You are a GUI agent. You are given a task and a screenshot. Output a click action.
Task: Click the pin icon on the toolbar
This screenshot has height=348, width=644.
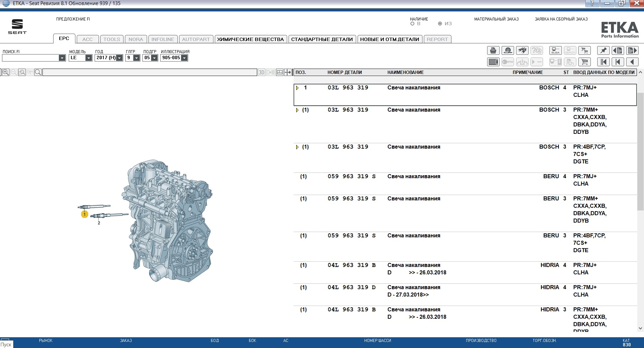(x=603, y=50)
